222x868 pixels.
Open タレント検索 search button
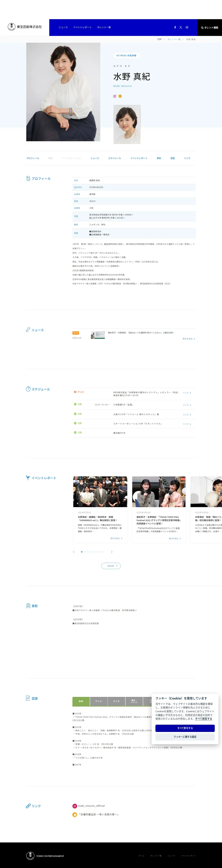pyautogui.click(x=210, y=28)
